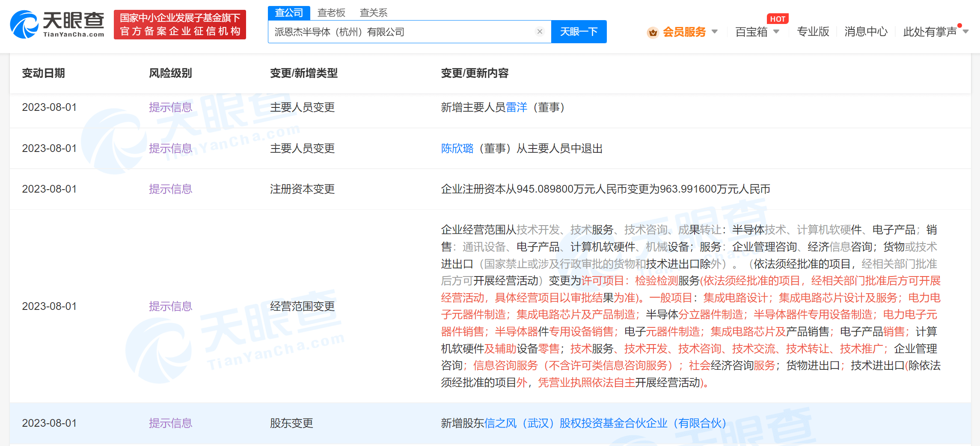The height and width of the screenshot is (446, 980).
Task: Select the 风险级别 column header
Action: coord(170,73)
